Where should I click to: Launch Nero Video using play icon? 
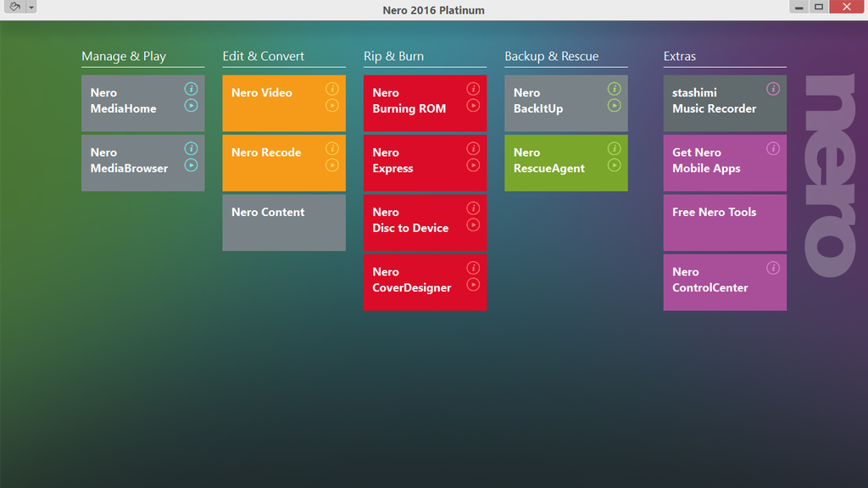point(332,105)
